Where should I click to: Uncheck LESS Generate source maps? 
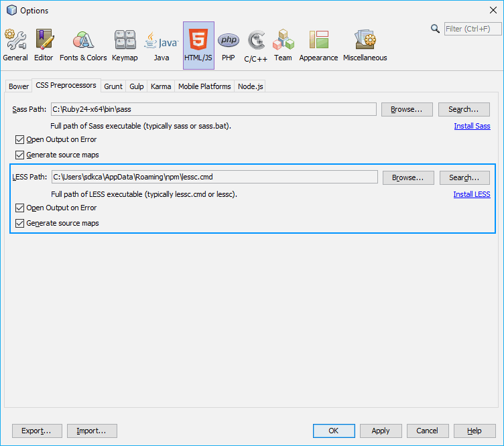point(20,224)
